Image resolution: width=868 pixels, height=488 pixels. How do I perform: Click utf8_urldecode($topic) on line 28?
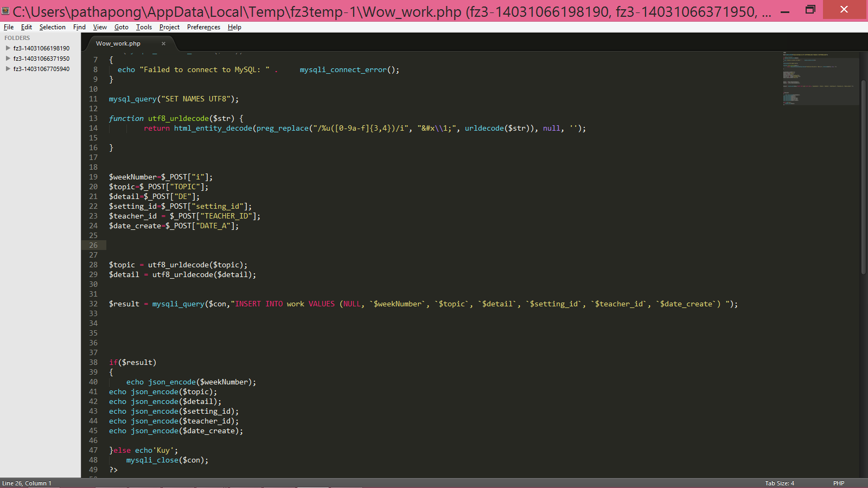[195, 265]
